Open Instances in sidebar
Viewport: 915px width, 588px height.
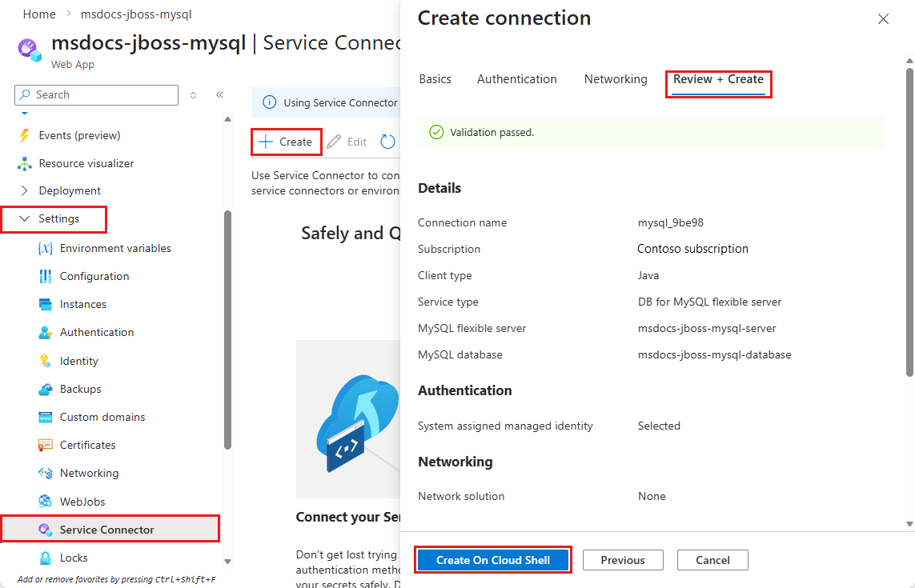tap(83, 305)
